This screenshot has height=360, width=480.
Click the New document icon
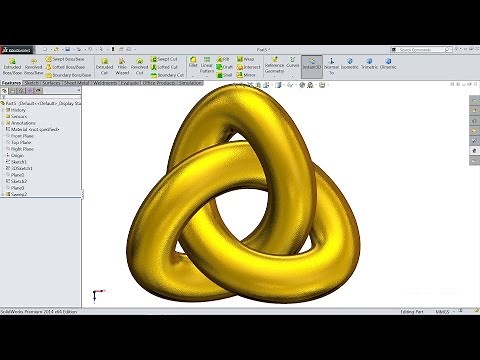[45, 49]
